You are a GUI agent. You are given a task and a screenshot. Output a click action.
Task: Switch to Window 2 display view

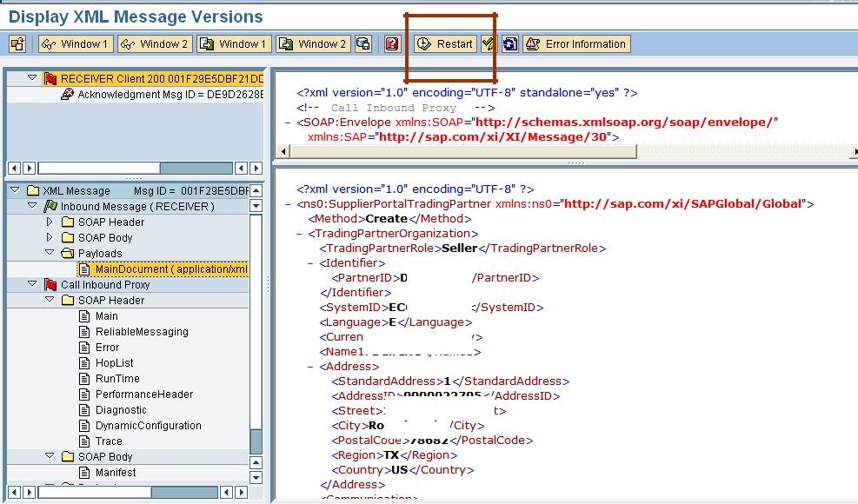[154, 43]
